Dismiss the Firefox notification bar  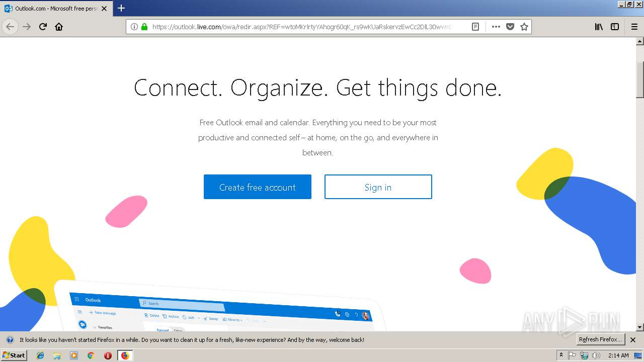(633, 340)
